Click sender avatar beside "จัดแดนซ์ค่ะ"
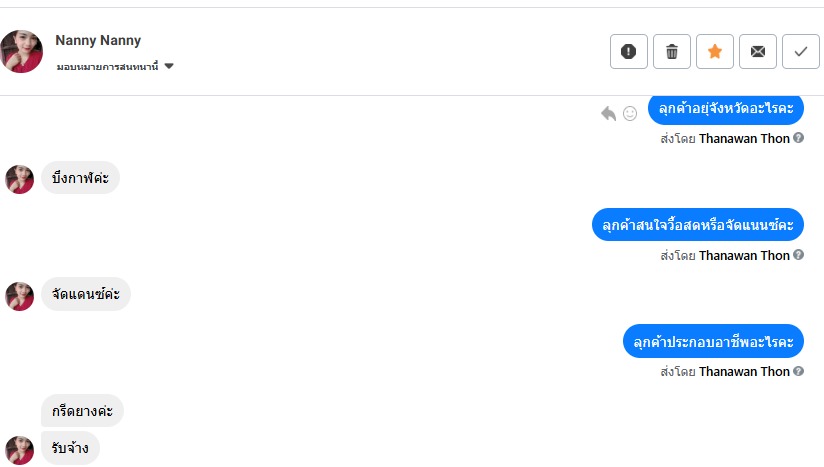824x467 pixels. [x=20, y=296]
